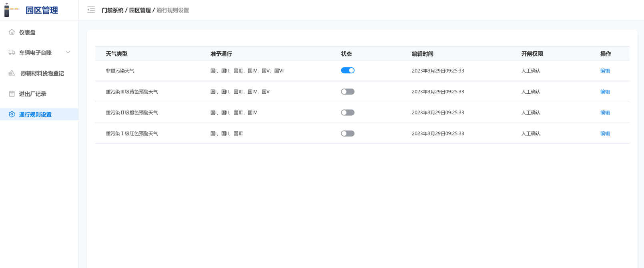Click 编辑 for the 非重污染天气 row

tap(605, 71)
